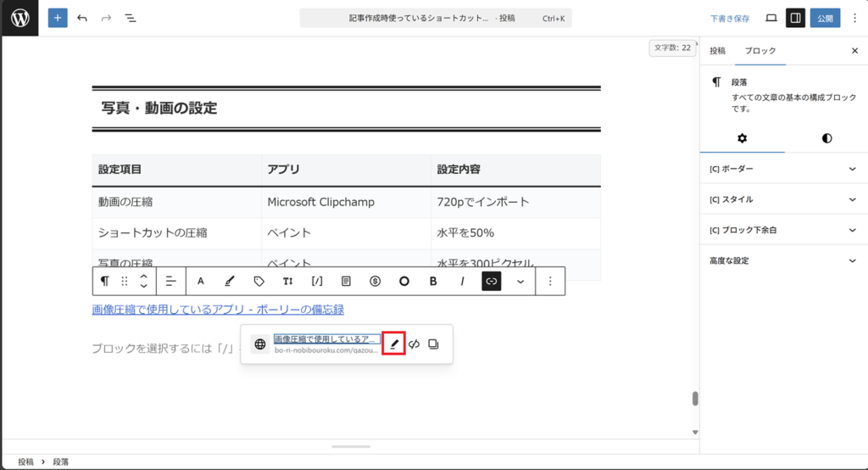This screenshot has width=868, height=470.
Task: Expand the [C] ボーダー panel
Action: pyautogui.click(x=783, y=169)
